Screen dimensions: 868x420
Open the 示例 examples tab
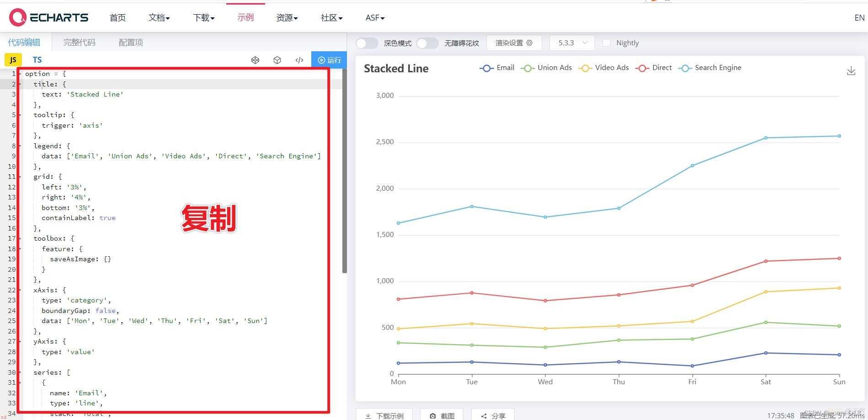245,17
